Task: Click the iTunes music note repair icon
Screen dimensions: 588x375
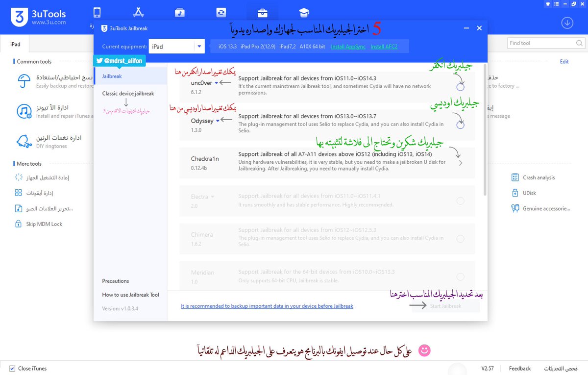Action: pyautogui.click(x=24, y=111)
